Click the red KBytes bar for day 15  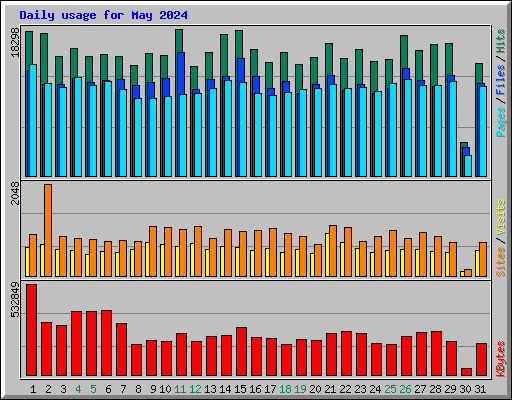click(241, 352)
